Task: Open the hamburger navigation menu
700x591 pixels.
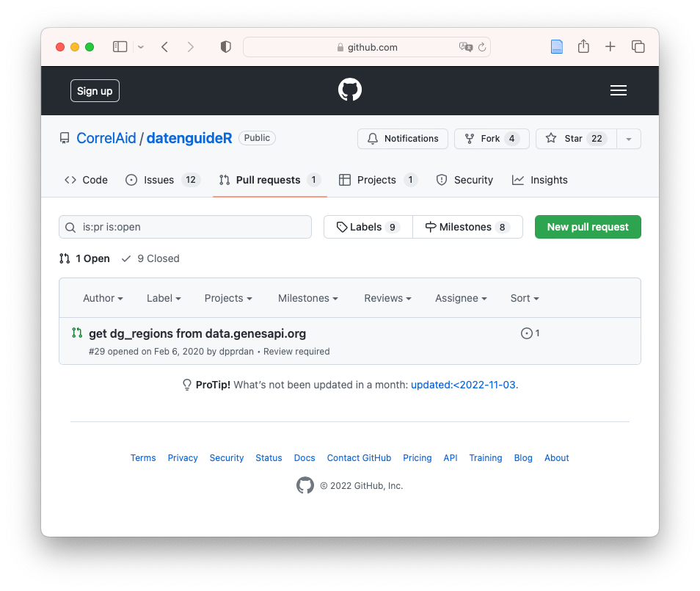Action: pos(618,90)
